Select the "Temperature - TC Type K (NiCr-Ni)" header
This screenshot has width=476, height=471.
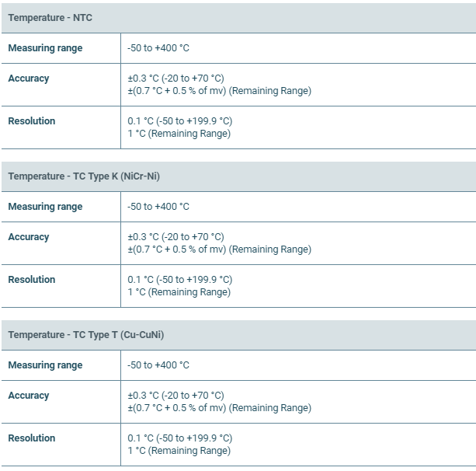(x=84, y=176)
